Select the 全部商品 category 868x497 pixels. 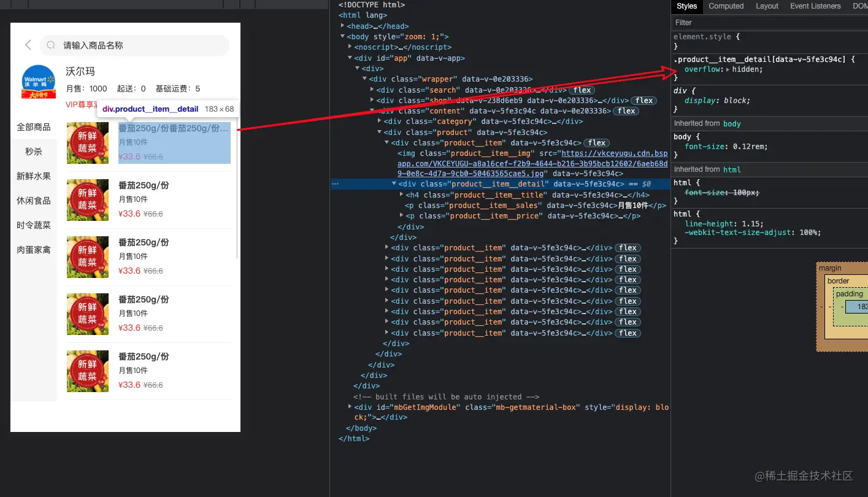pos(34,127)
